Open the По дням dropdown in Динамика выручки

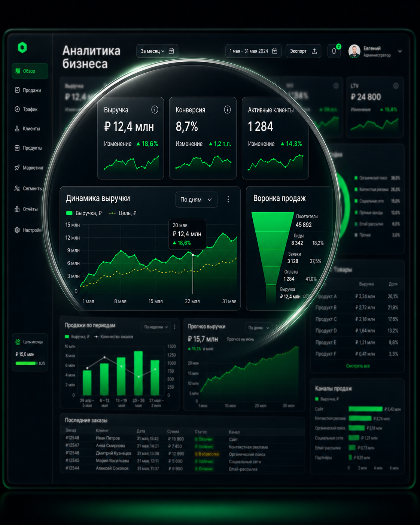coord(196,200)
